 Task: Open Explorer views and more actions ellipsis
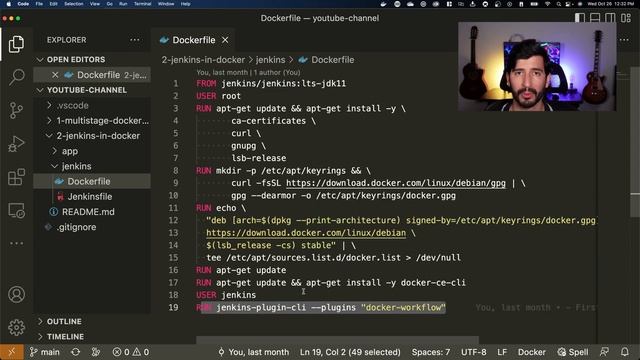coord(135,40)
